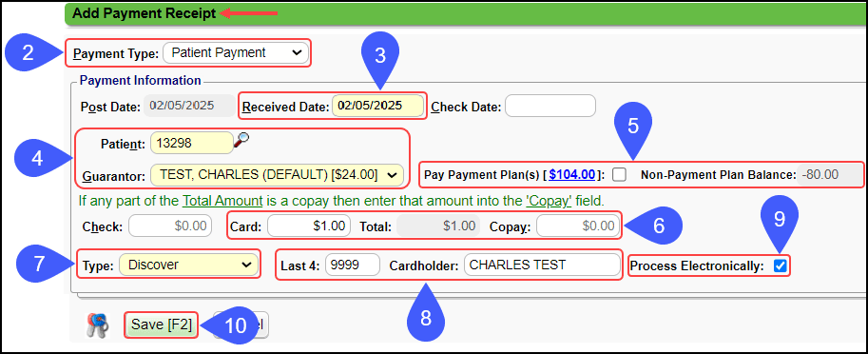The height and width of the screenshot is (354, 868).
Task: Click the Non-Payment Plan Balance field
Action: (x=830, y=175)
